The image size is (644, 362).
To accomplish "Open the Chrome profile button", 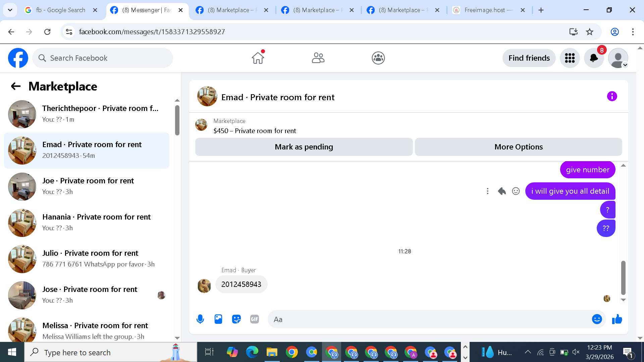I will click(x=615, y=32).
